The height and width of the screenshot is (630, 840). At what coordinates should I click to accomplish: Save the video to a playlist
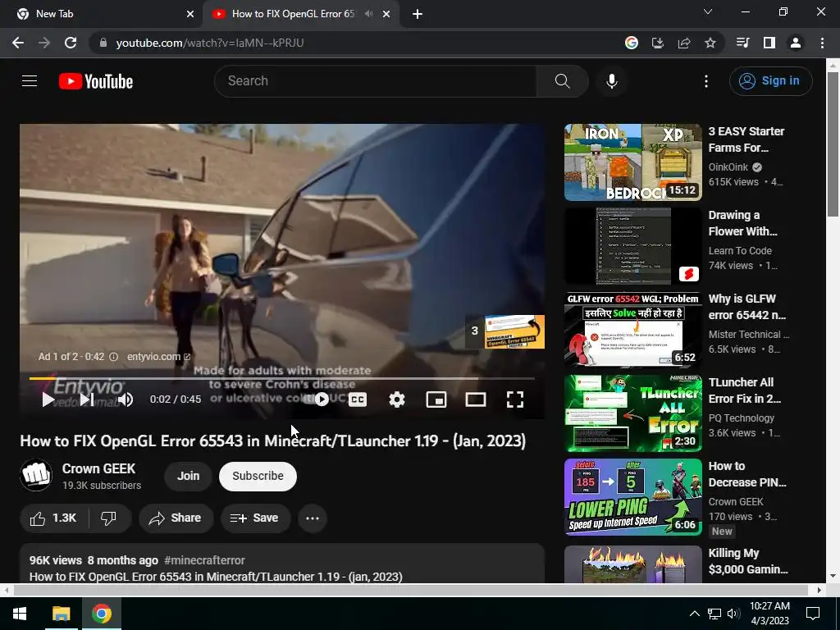point(255,518)
